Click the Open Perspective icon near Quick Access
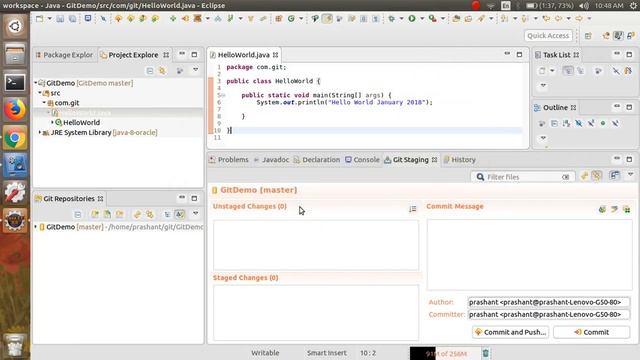 click(x=588, y=36)
